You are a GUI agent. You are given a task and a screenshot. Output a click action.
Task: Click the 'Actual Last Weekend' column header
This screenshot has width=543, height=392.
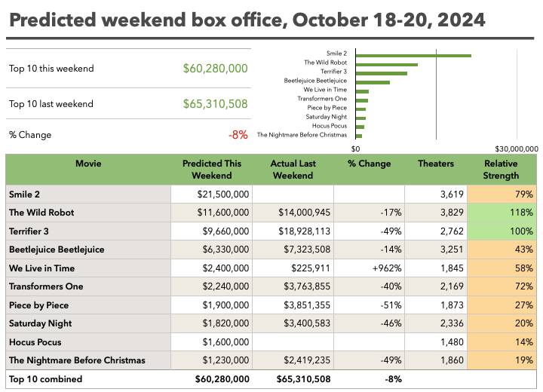(x=293, y=170)
